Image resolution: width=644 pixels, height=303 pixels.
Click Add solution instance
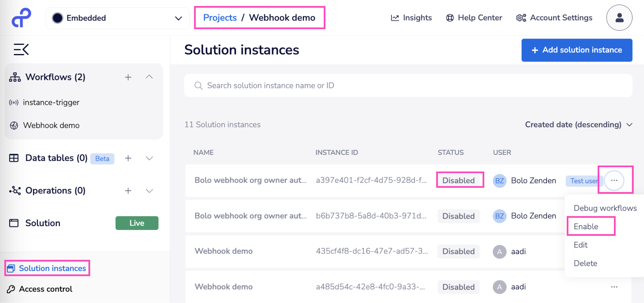(577, 50)
